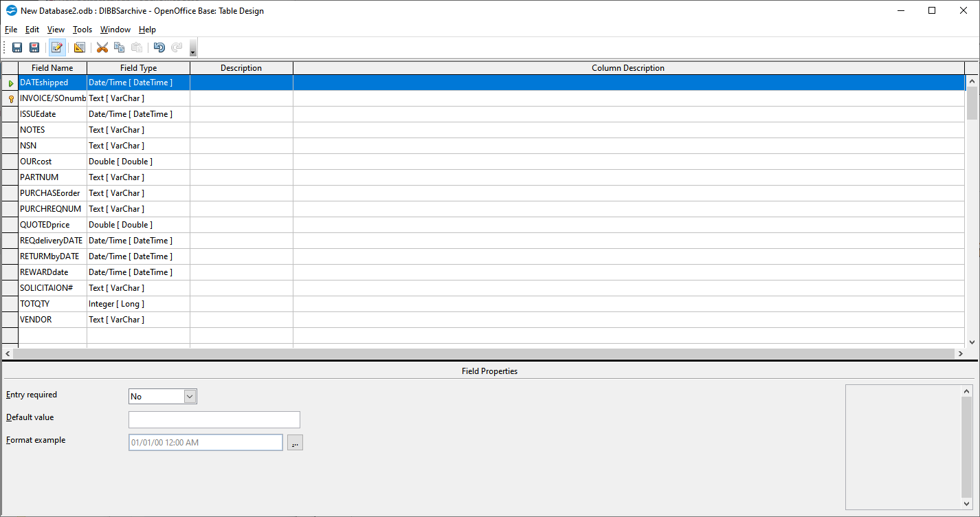Open Index Design triangle-ruler icon
This screenshot has width=980, height=517.
tap(80, 47)
